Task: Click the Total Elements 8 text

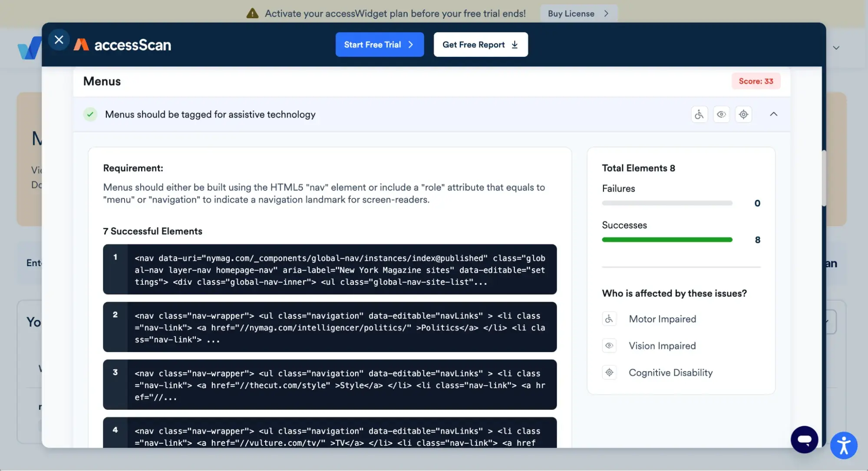Action: (638, 168)
